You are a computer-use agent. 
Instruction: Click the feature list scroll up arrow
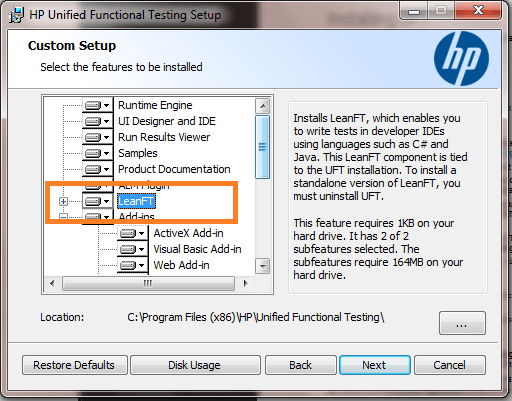(263, 106)
